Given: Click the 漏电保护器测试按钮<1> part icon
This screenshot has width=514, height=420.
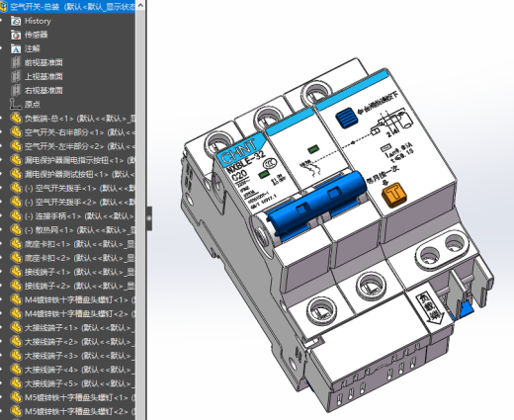Looking at the screenshot, I should [x=16, y=174].
